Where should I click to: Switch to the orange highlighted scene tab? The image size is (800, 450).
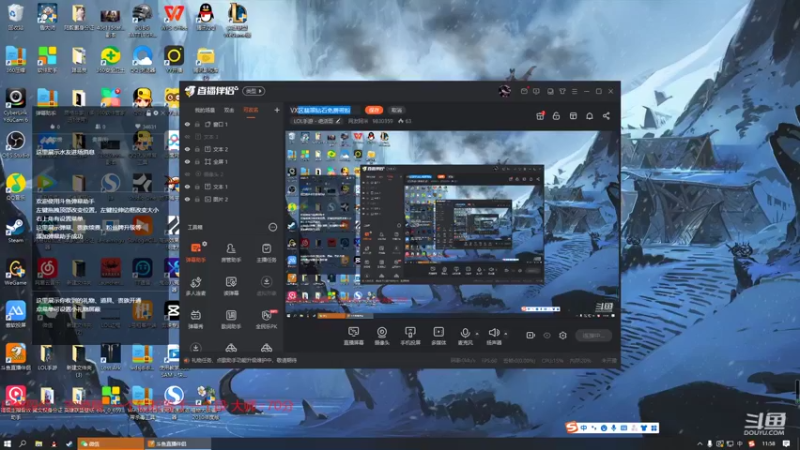(x=251, y=110)
